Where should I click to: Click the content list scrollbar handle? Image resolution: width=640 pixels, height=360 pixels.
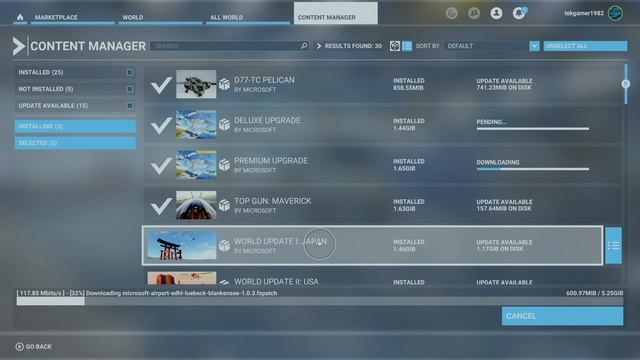(626, 84)
